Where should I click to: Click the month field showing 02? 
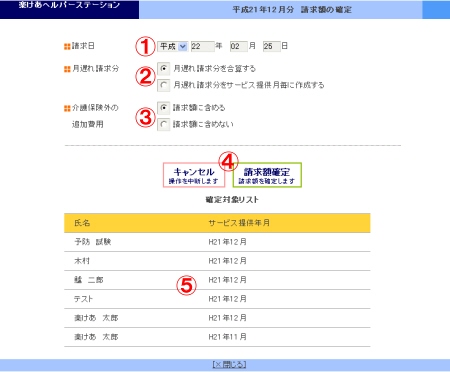[x=239, y=46]
